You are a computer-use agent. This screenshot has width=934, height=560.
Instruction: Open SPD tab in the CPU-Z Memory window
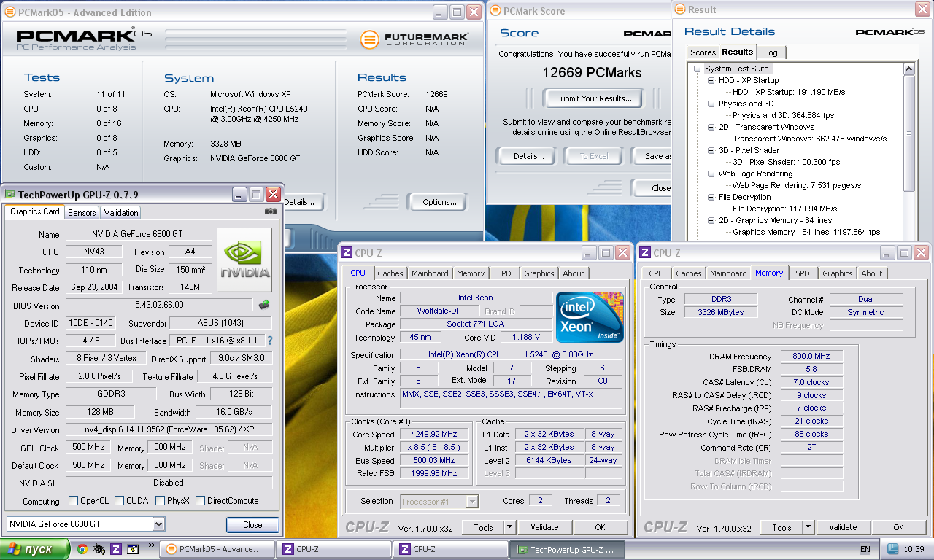pos(803,273)
